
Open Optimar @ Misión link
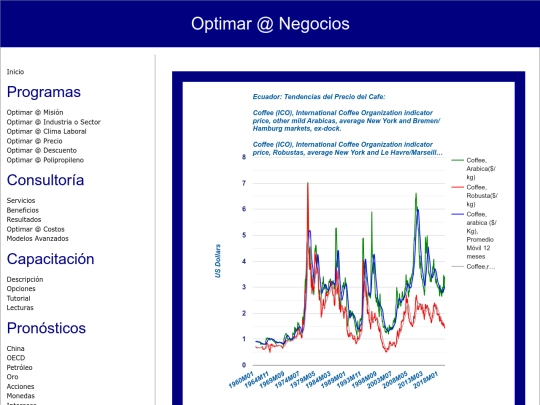(x=35, y=112)
